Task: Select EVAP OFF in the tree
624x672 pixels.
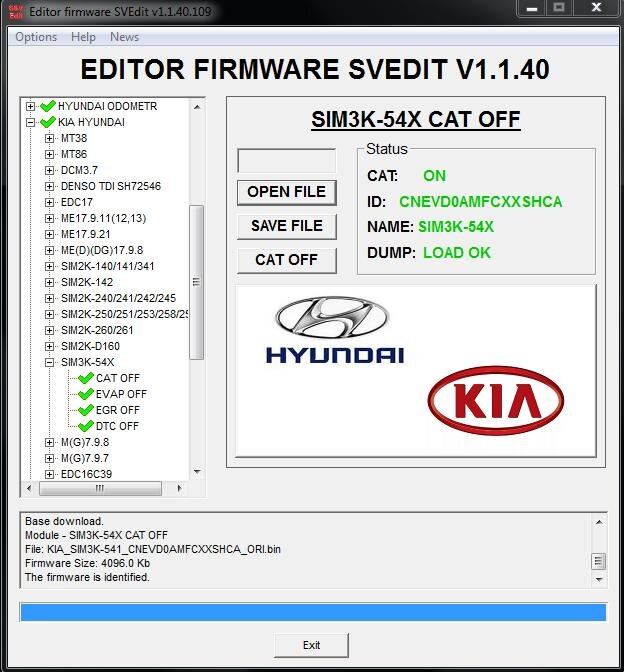Action: click(x=121, y=394)
